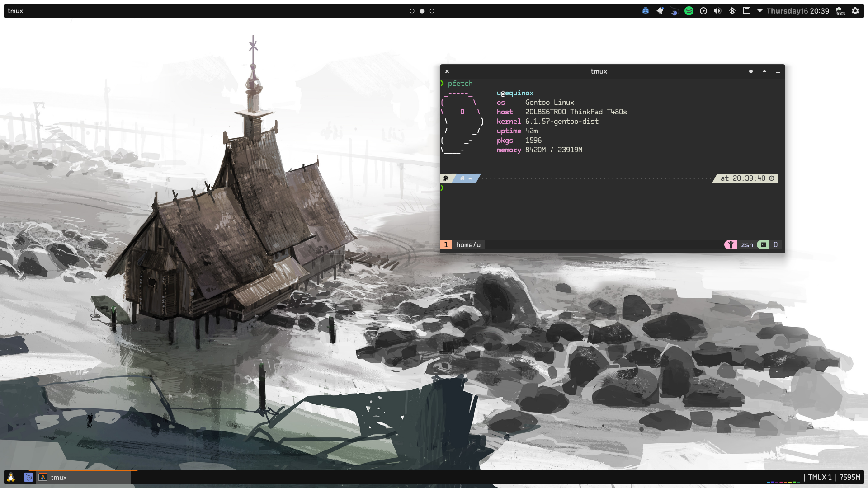Viewport: 868px width, 488px height.
Task: Open the Spotify tray icon
Action: [689, 11]
